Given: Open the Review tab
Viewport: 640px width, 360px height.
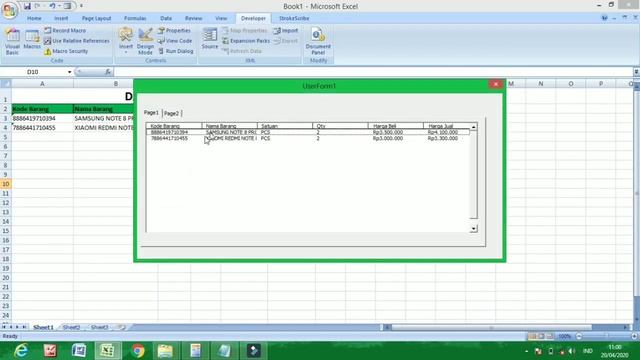Looking at the screenshot, I should point(193,18).
